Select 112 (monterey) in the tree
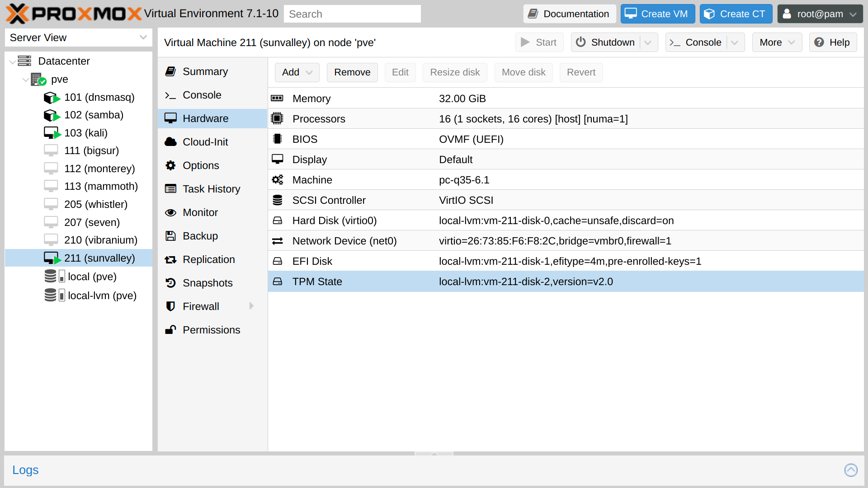The height and width of the screenshot is (488, 868). point(79,169)
